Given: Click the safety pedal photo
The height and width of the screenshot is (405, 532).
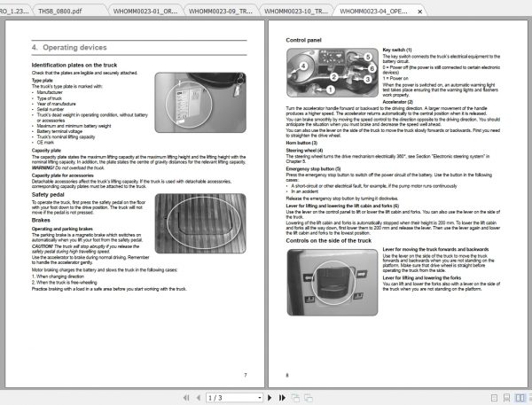Looking at the screenshot, I should 200,223.
